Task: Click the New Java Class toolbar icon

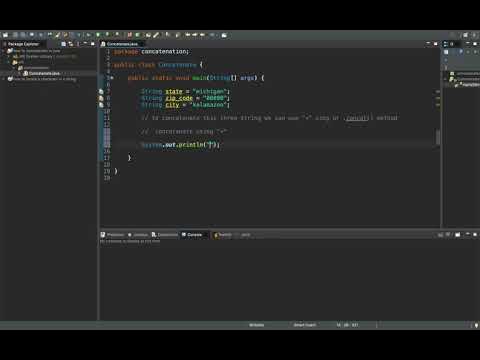Action: (137, 35)
